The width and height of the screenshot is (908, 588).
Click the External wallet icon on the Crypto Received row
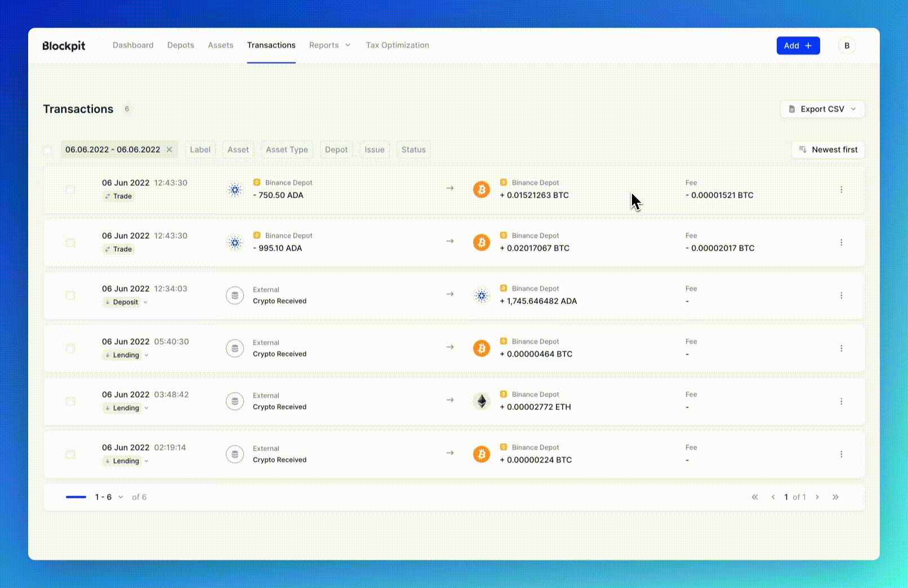[x=235, y=295]
